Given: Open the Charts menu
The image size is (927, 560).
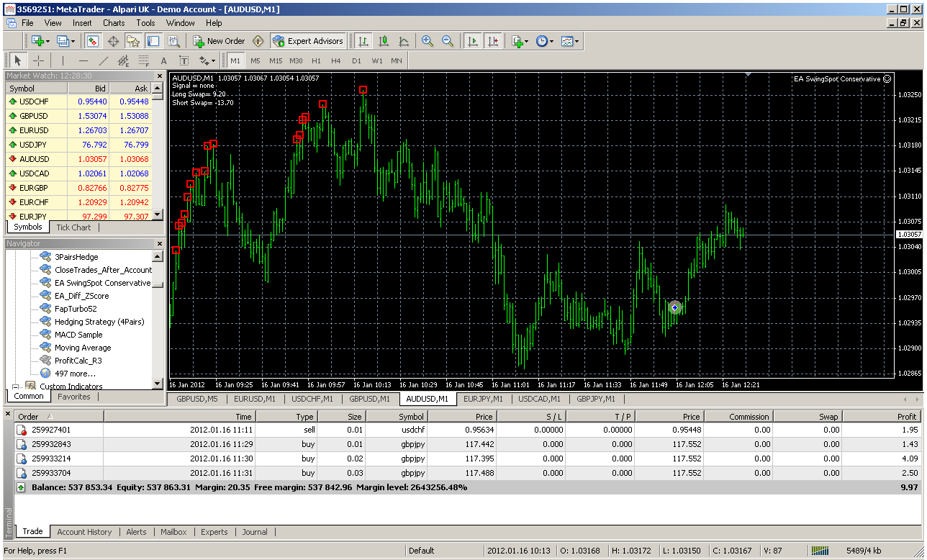Looking at the screenshot, I should coord(114,23).
